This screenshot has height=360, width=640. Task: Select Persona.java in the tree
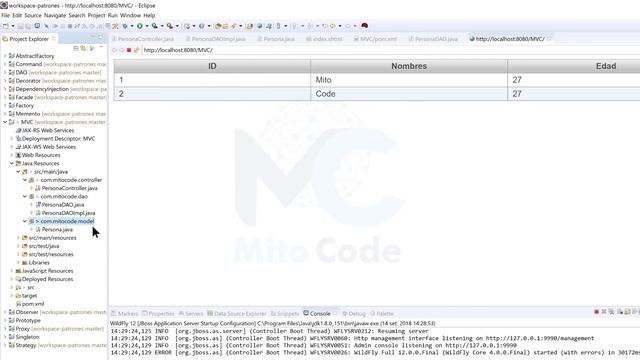click(57, 229)
